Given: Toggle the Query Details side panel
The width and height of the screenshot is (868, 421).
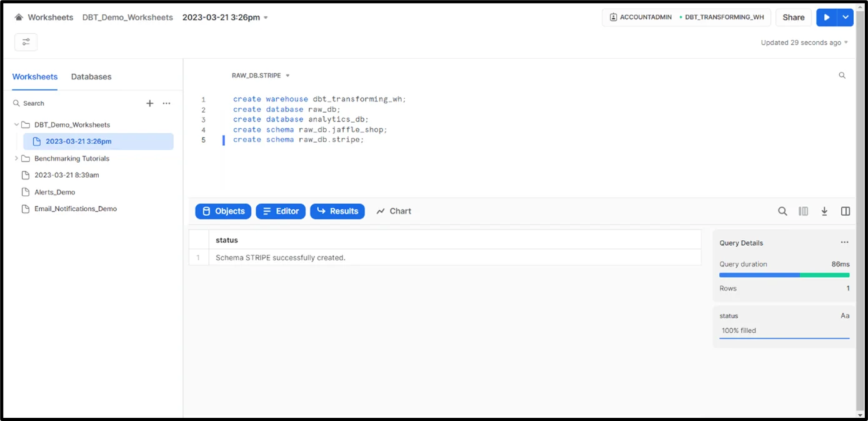Looking at the screenshot, I should [x=846, y=211].
